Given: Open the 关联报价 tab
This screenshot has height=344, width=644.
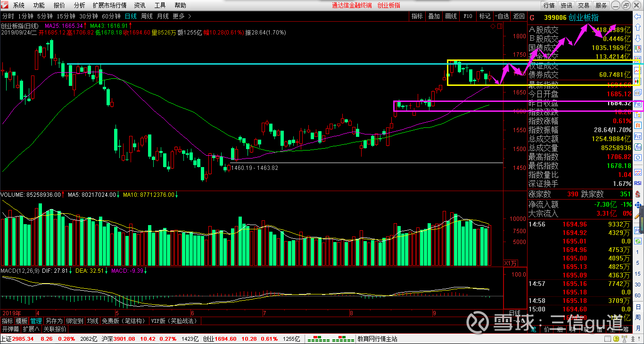Looking at the screenshot, I should 55,329.
